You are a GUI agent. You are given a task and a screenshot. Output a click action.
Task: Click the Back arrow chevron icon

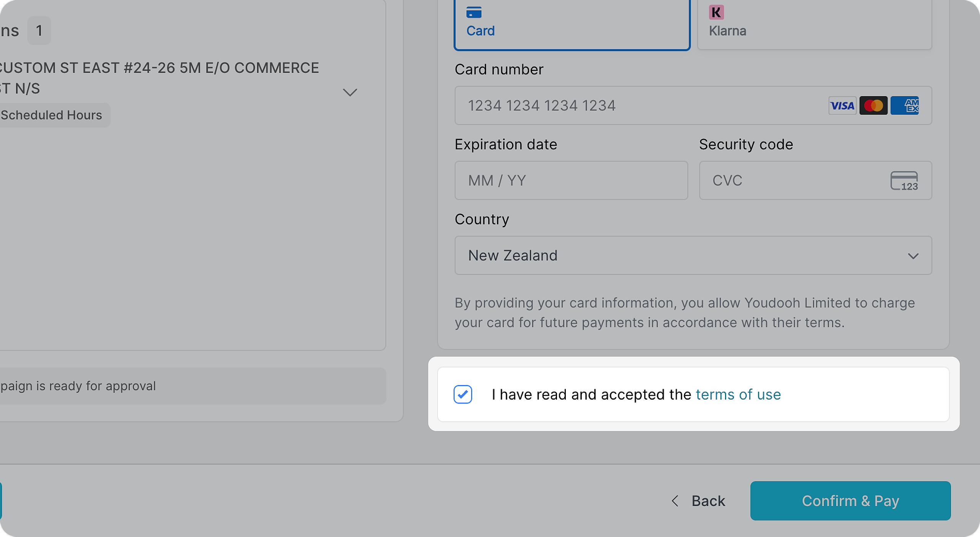click(x=675, y=501)
